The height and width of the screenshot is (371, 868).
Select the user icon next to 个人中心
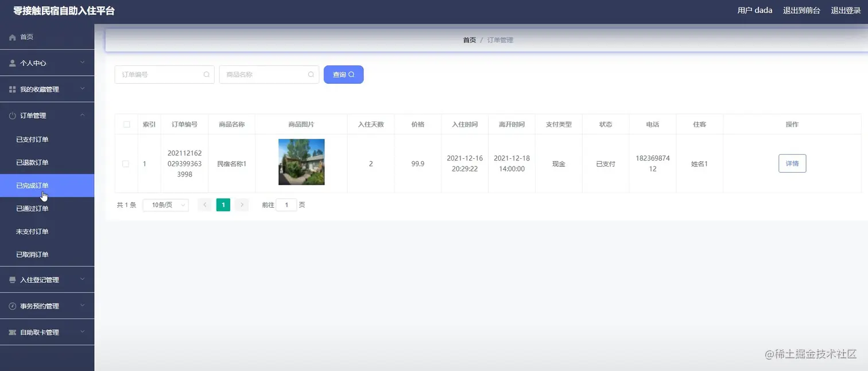point(11,63)
